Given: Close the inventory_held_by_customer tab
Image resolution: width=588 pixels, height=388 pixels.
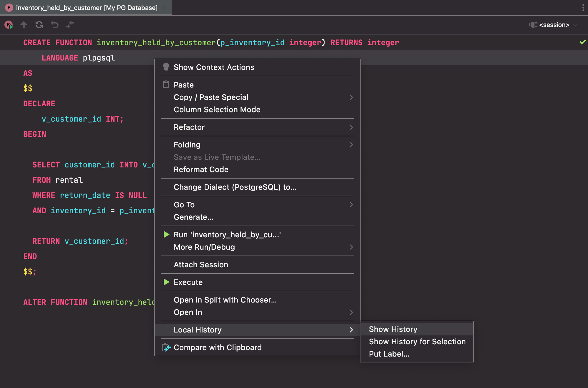Looking at the screenshot, I should pos(165,8).
